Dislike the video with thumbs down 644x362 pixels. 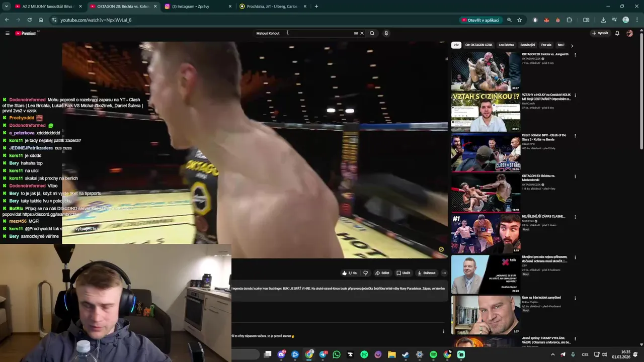[x=365, y=273]
